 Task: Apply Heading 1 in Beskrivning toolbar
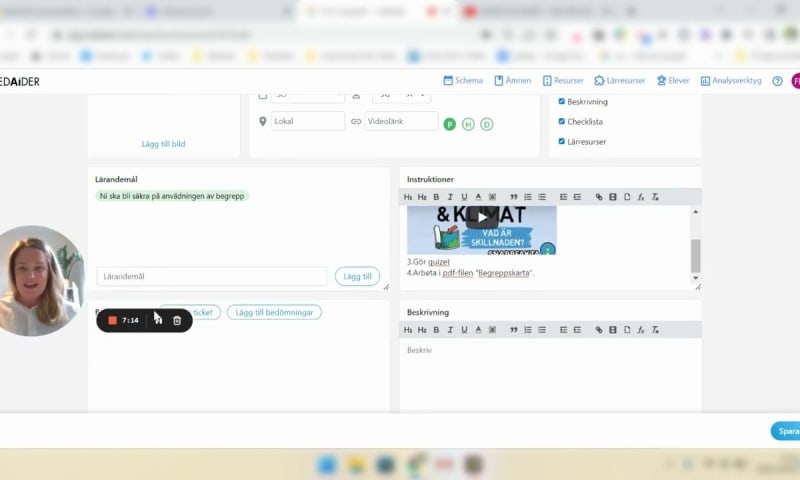(x=408, y=330)
